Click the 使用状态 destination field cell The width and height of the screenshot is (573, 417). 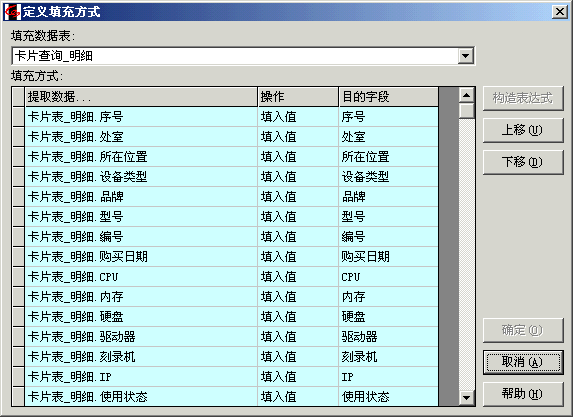[x=389, y=397]
